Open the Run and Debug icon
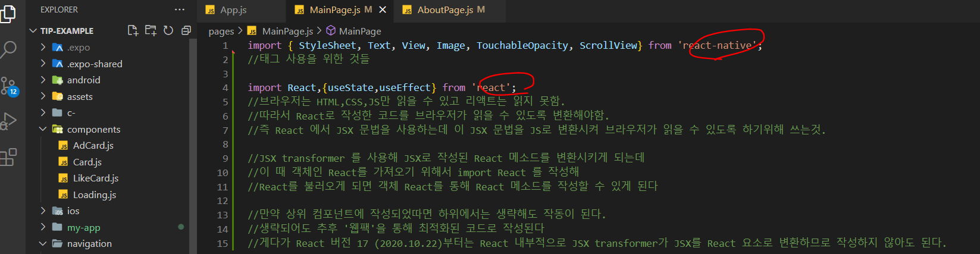Image resolution: width=980 pixels, height=254 pixels. 7,121
